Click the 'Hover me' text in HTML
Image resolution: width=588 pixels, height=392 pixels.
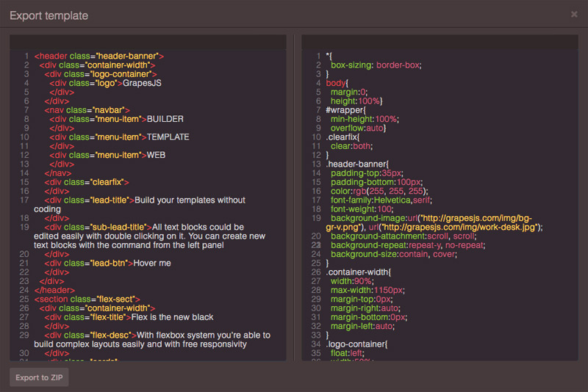point(152,264)
